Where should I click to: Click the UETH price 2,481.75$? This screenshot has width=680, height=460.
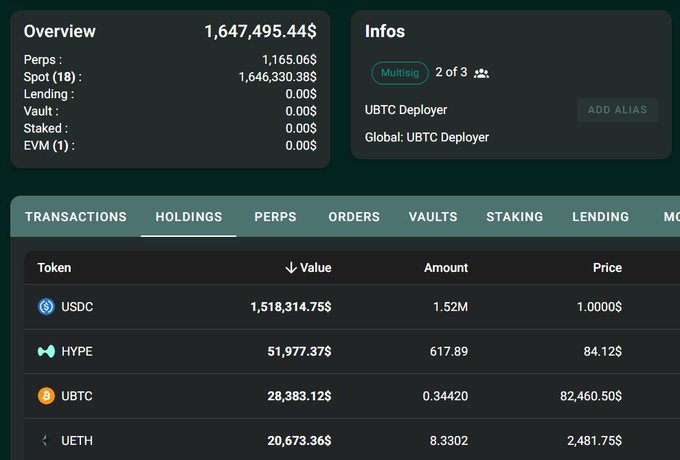(595, 440)
